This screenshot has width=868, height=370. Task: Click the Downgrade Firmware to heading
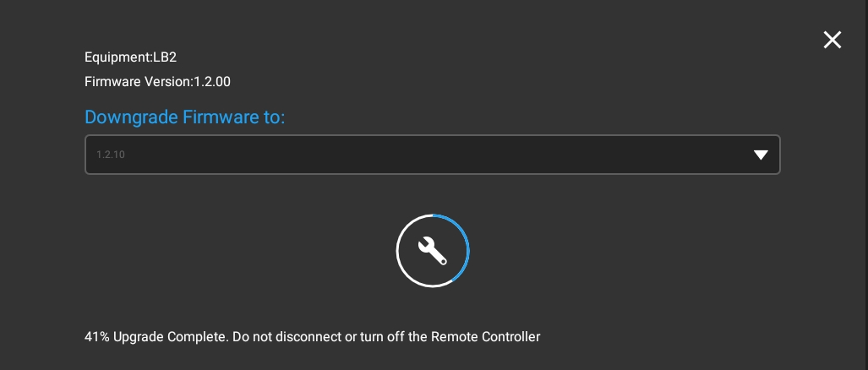pos(185,117)
